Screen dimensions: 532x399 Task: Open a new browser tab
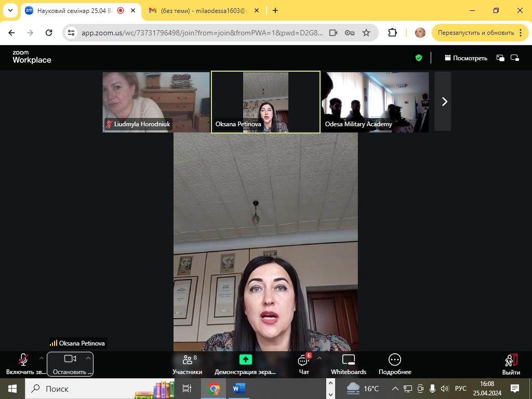point(275,10)
